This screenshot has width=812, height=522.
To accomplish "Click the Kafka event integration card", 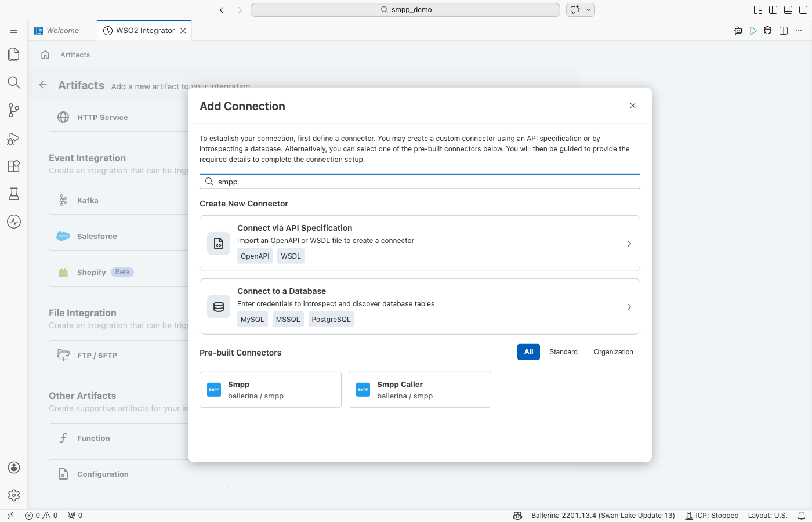I will coord(119,200).
